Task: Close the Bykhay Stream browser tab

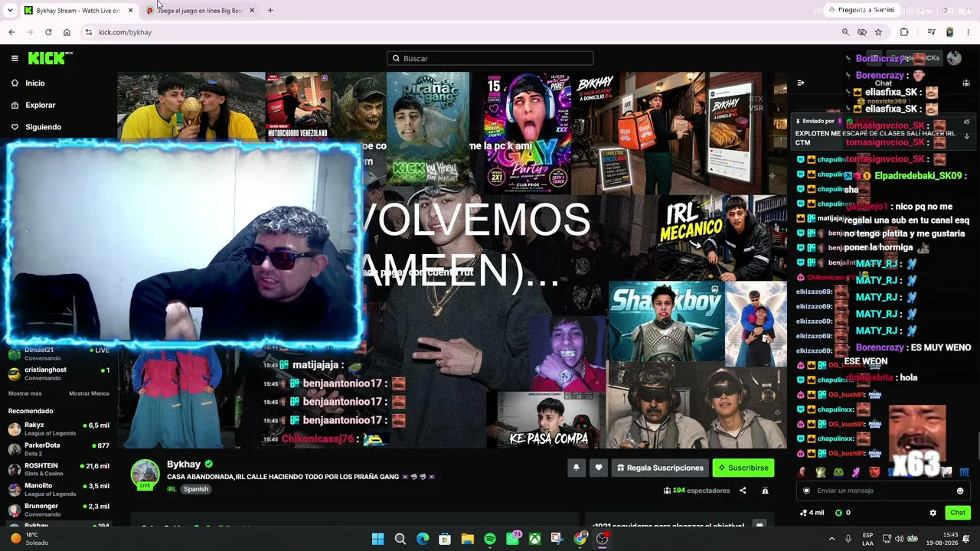Action: [x=130, y=11]
